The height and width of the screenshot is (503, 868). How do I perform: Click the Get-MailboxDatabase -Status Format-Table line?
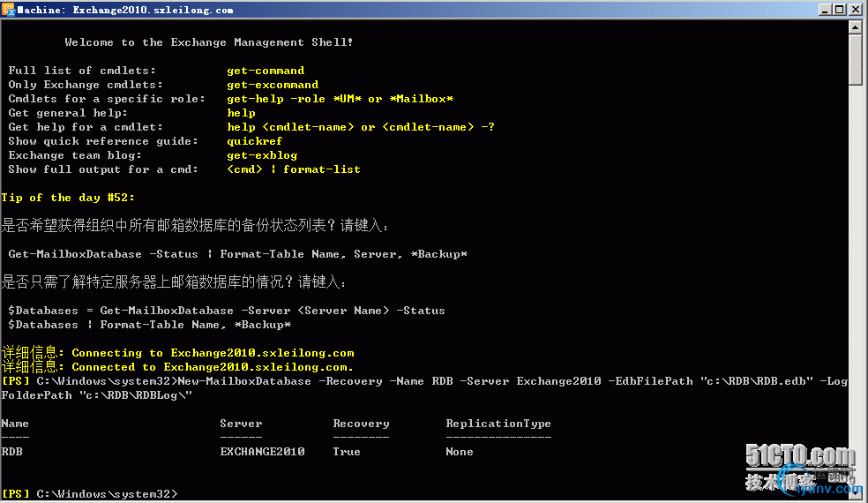coord(238,254)
